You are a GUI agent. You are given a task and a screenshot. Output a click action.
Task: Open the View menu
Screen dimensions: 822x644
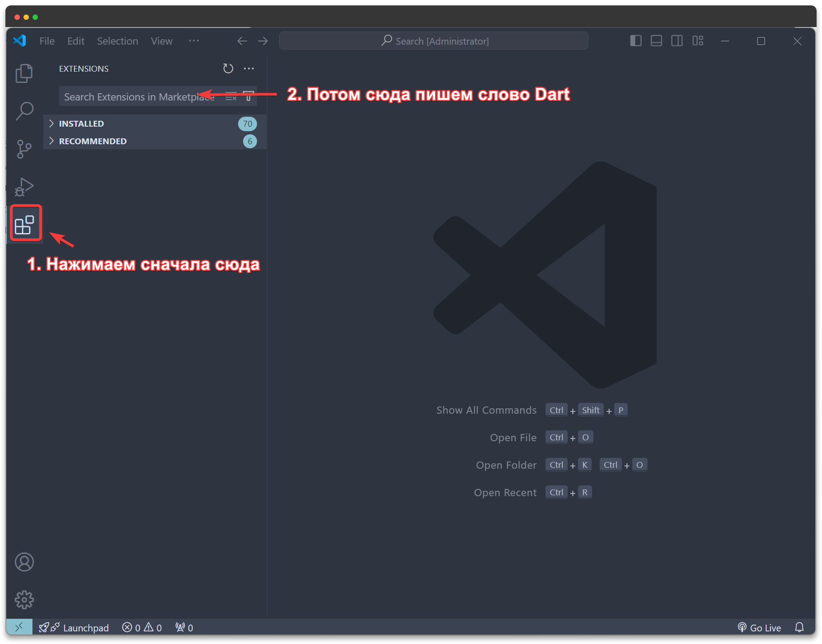coord(161,41)
